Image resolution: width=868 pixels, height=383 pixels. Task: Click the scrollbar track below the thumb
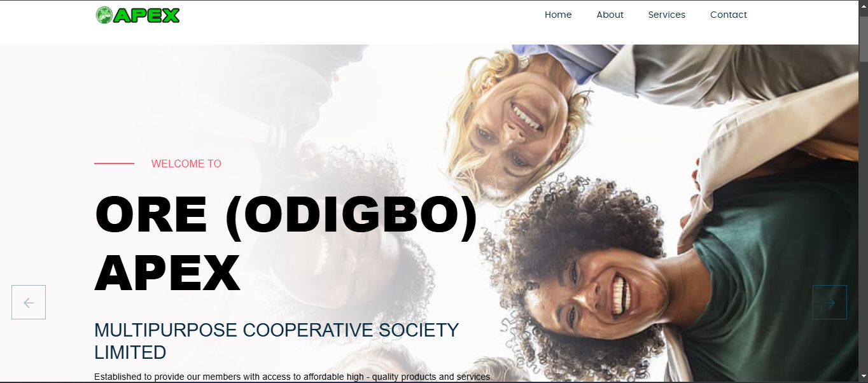pyautogui.click(x=863, y=216)
